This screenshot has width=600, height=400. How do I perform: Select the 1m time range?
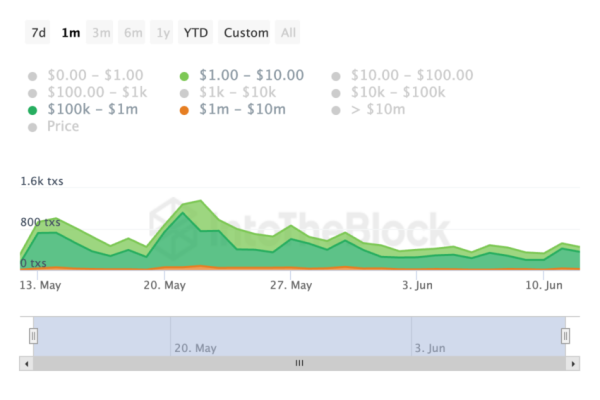coord(70,33)
